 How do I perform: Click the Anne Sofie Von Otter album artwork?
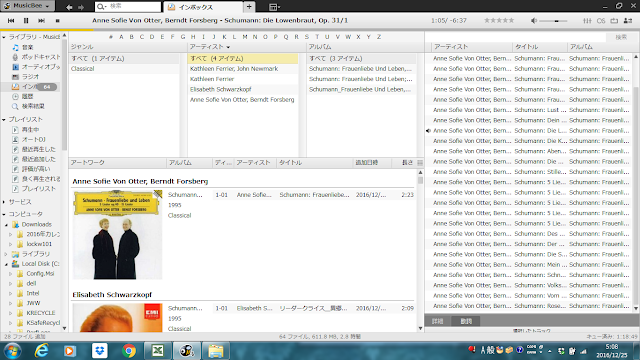[118, 235]
